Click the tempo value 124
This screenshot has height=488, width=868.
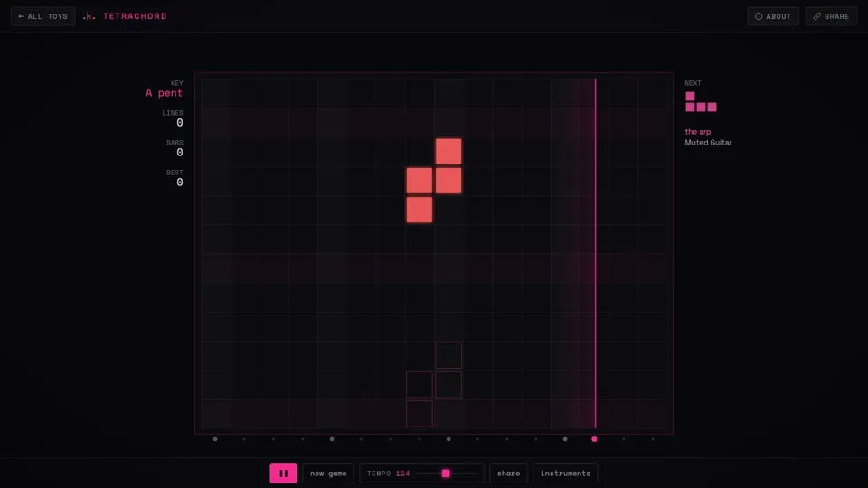tap(403, 474)
